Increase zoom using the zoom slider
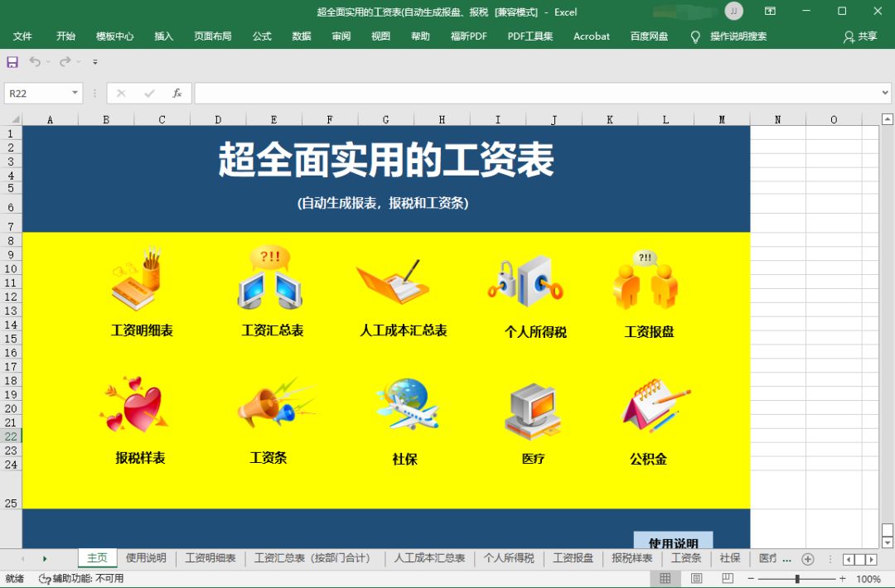 tap(841, 579)
